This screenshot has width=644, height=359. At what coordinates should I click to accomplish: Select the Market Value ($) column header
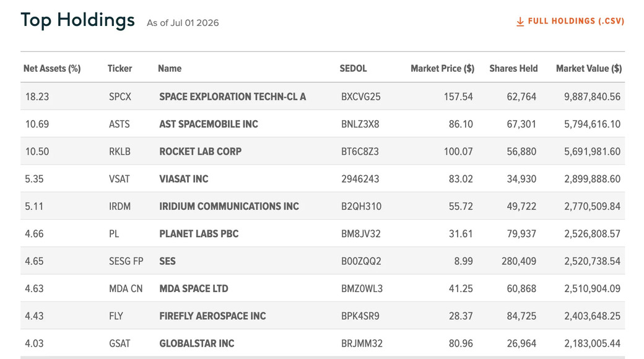point(589,69)
